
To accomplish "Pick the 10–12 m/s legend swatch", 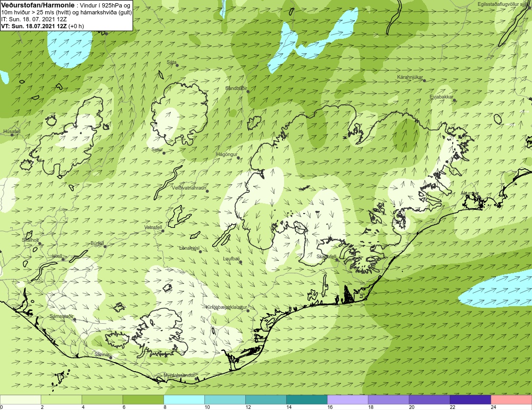I will (x=225, y=399).
